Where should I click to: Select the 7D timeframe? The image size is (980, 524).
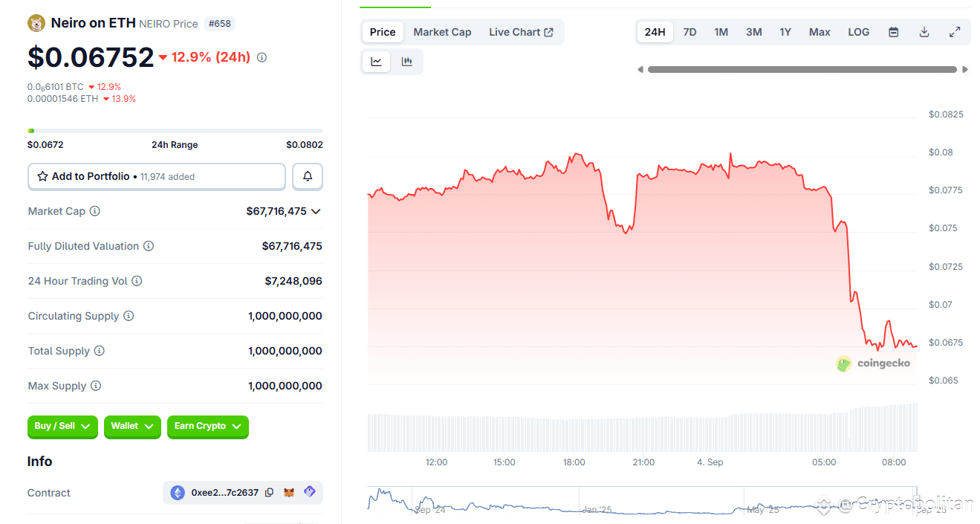point(689,32)
